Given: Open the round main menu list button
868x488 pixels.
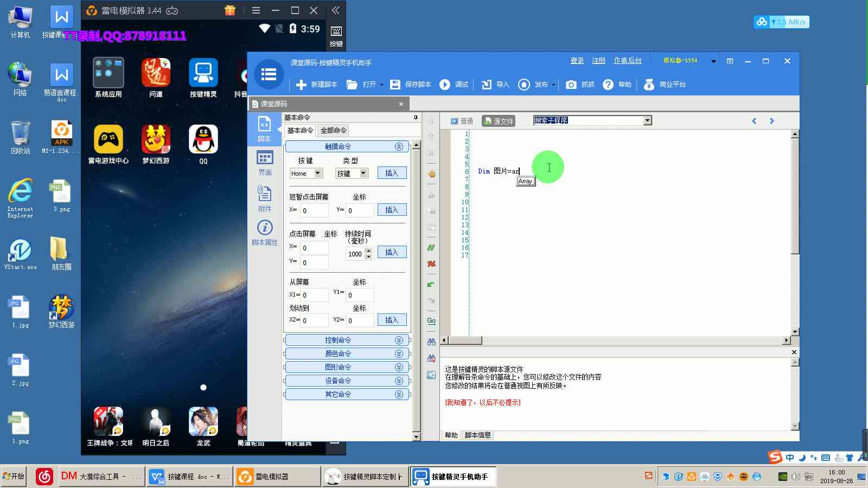Looking at the screenshot, I should click(x=269, y=74).
